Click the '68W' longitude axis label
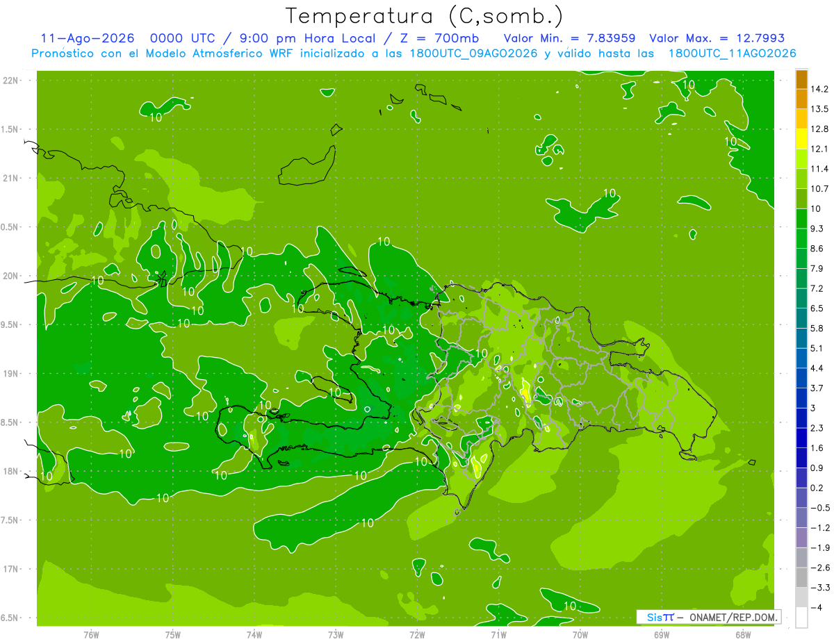This screenshot has width=834, height=644. pyautogui.click(x=743, y=634)
